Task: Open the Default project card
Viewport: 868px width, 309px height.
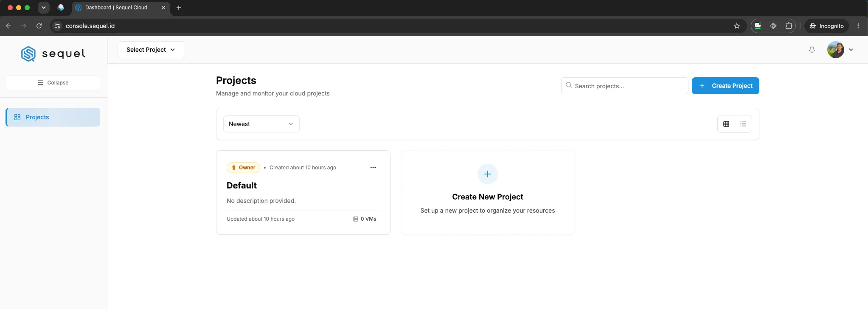Action: pyautogui.click(x=303, y=192)
